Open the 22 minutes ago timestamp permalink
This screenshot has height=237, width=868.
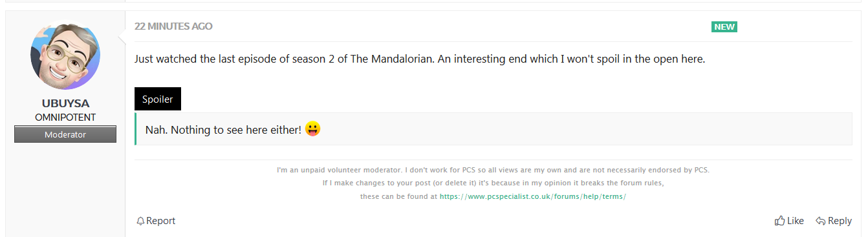point(173,26)
